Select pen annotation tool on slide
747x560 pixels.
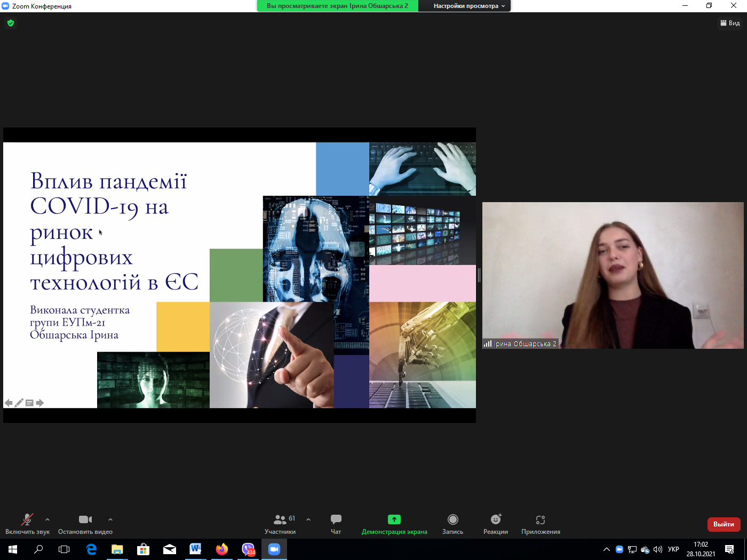[19, 403]
